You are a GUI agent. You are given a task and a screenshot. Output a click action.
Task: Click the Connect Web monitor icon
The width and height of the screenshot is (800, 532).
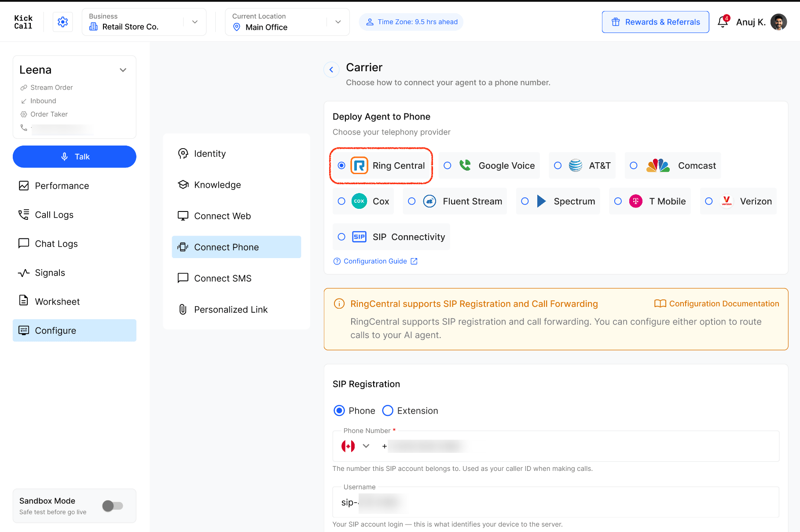(x=183, y=216)
